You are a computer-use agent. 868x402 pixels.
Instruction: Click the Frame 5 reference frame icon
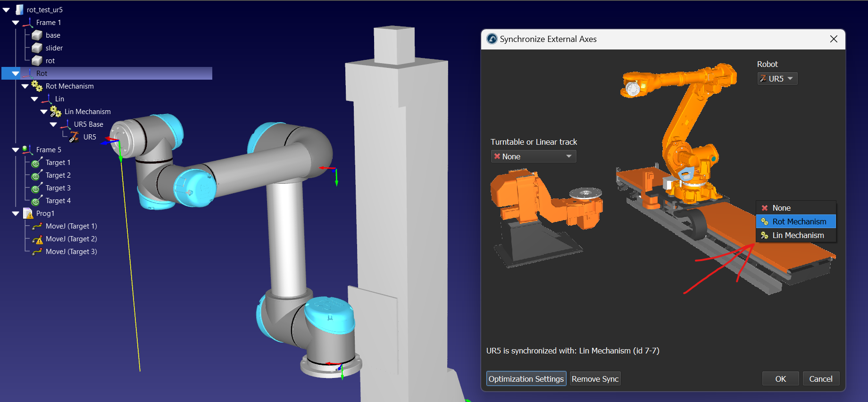coord(27,150)
